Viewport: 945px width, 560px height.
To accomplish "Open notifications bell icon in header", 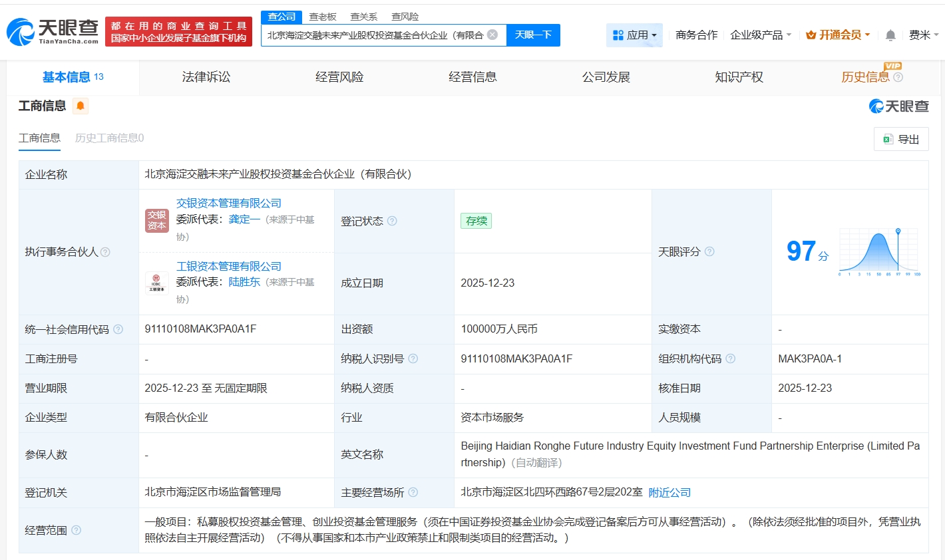I will [890, 35].
